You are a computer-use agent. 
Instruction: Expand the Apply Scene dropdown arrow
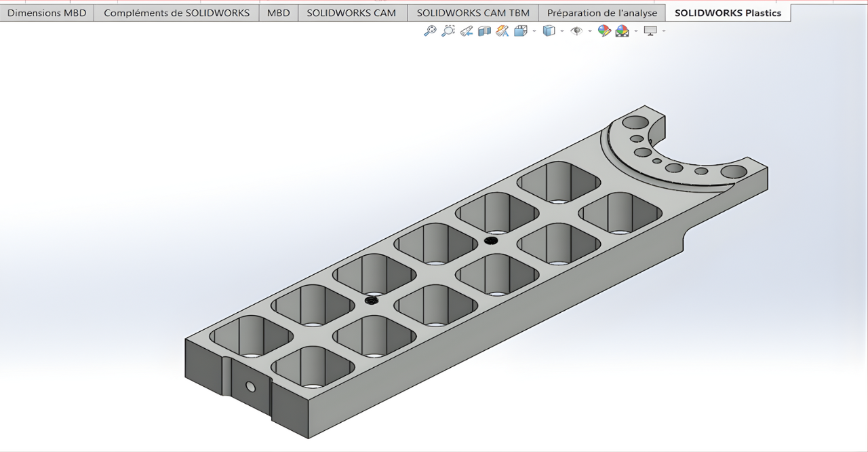click(636, 31)
